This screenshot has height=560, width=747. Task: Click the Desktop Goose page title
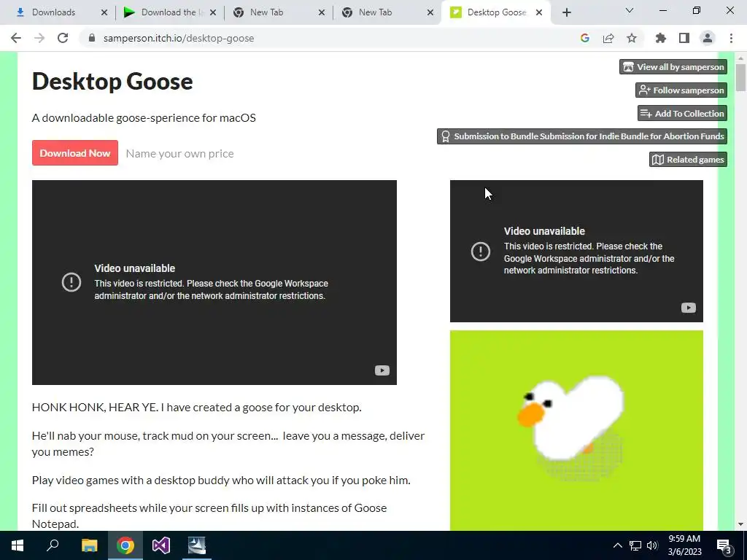[112, 81]
